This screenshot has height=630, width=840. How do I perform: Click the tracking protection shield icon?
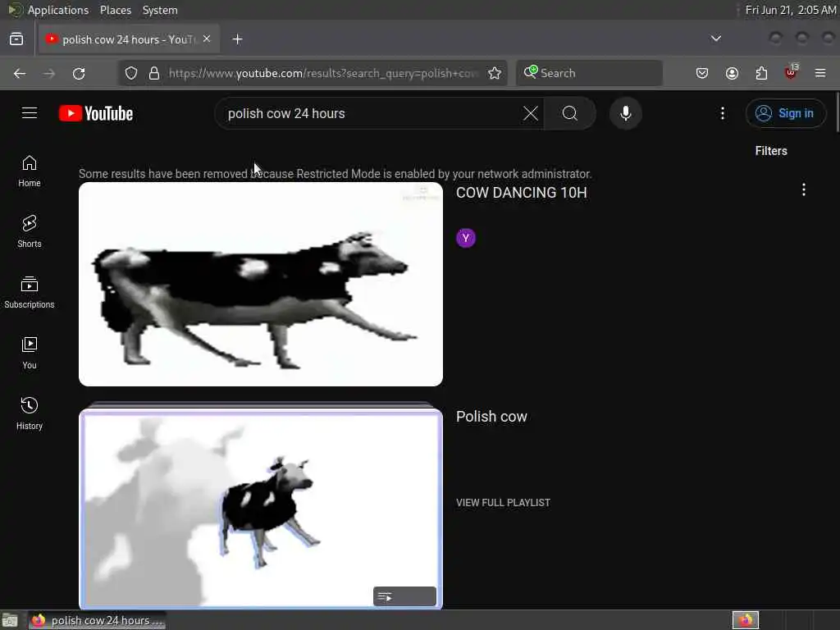click(x=131, y=73)
